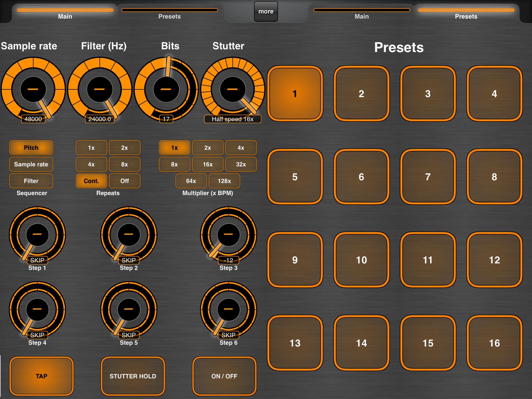This screenshot has height=399, width=532.
Task: Click the Bits value 17
Action: click(166, 119)
